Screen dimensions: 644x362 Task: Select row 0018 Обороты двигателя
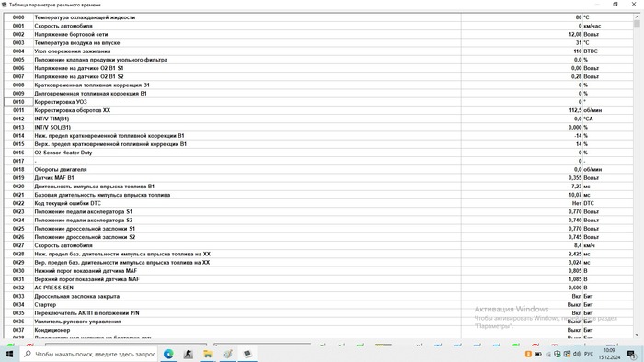318,169
